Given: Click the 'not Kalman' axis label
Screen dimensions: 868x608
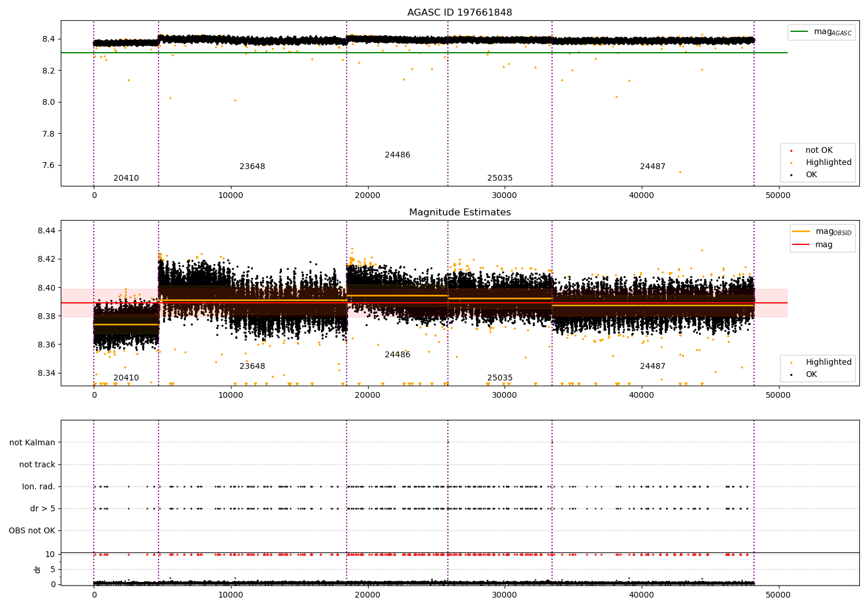Looking at the screenshot, I should click(32, 443).
